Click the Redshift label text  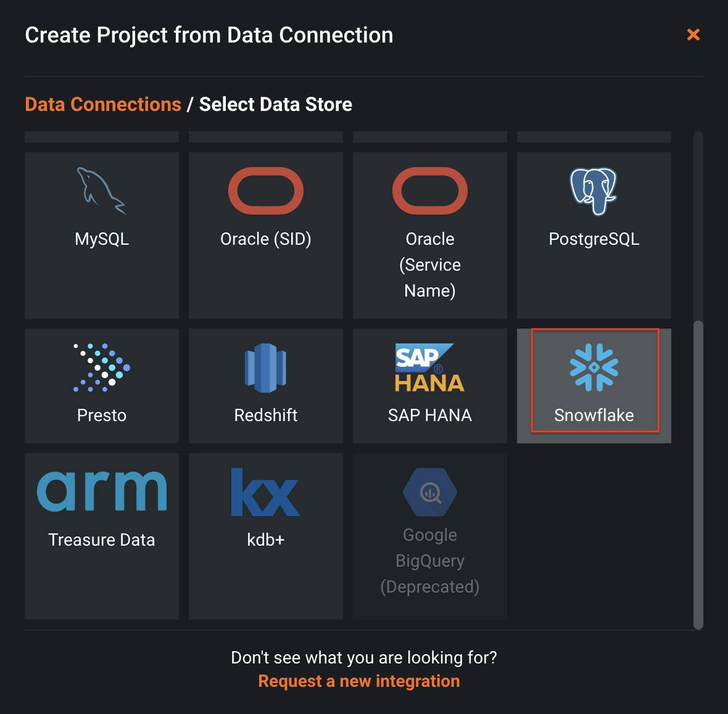pos(266,416)
